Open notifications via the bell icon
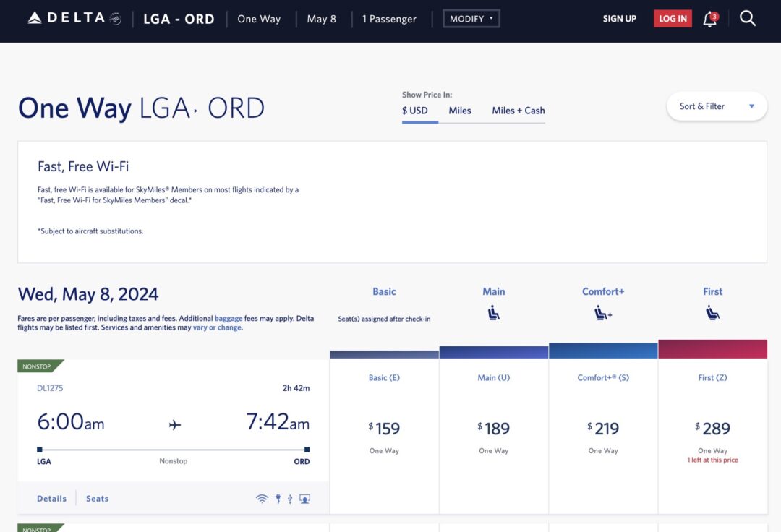The image size is (781, 532). [709, 19]
